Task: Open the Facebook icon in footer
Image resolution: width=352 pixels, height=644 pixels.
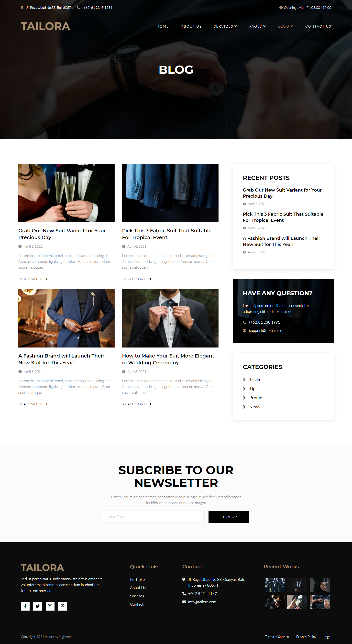Action: [25, 606]
